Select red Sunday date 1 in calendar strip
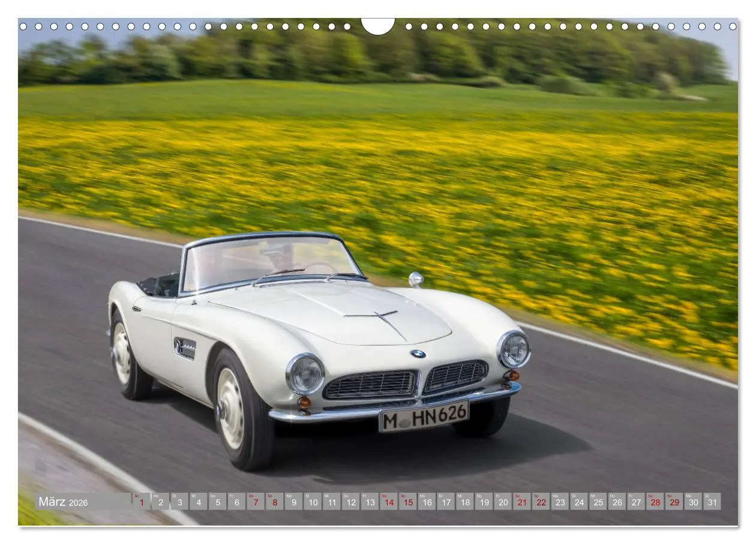This screenshot has height=545, width=756. (x=142, y=502)
